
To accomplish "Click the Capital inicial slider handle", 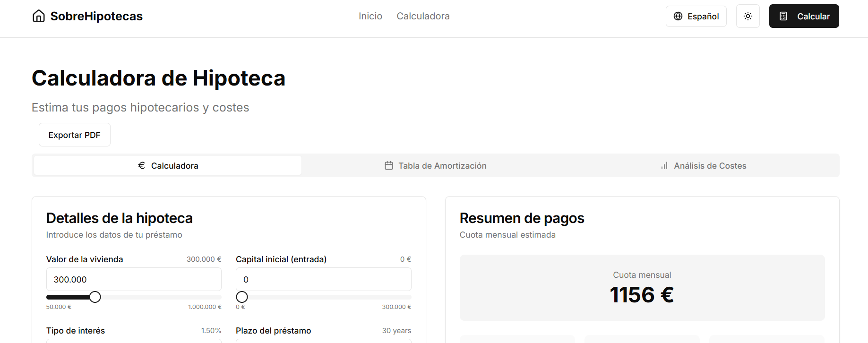I will click(x=242, y=297).
